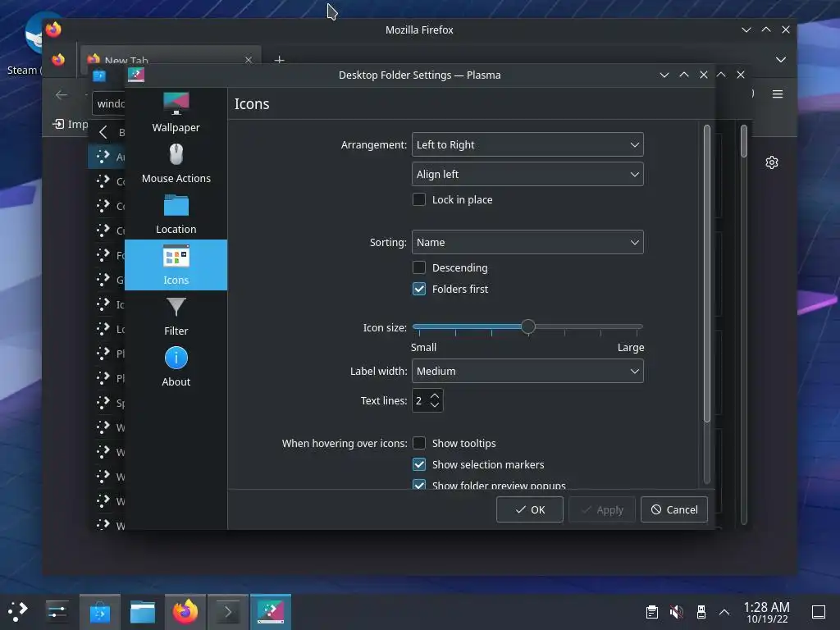Click the Icon size slider handle

click(x=527, y=326)
